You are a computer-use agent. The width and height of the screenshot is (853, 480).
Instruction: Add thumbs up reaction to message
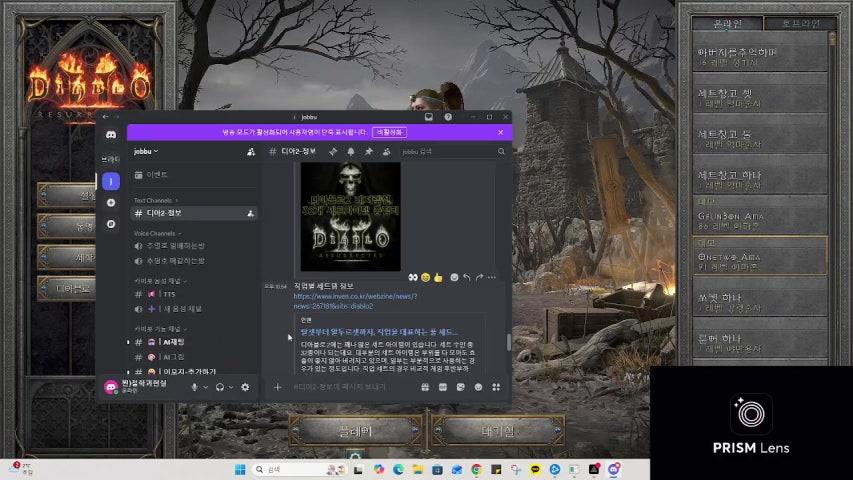[438, 277]
